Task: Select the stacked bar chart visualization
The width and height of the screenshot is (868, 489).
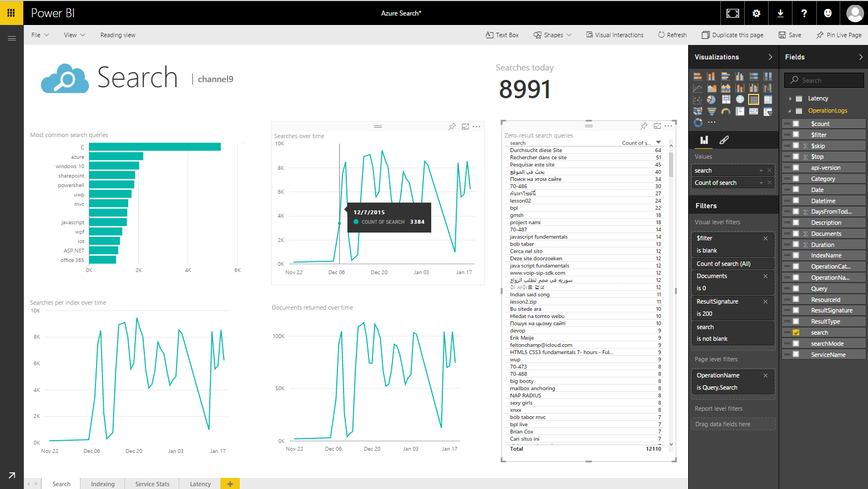Action: [698, 77]
